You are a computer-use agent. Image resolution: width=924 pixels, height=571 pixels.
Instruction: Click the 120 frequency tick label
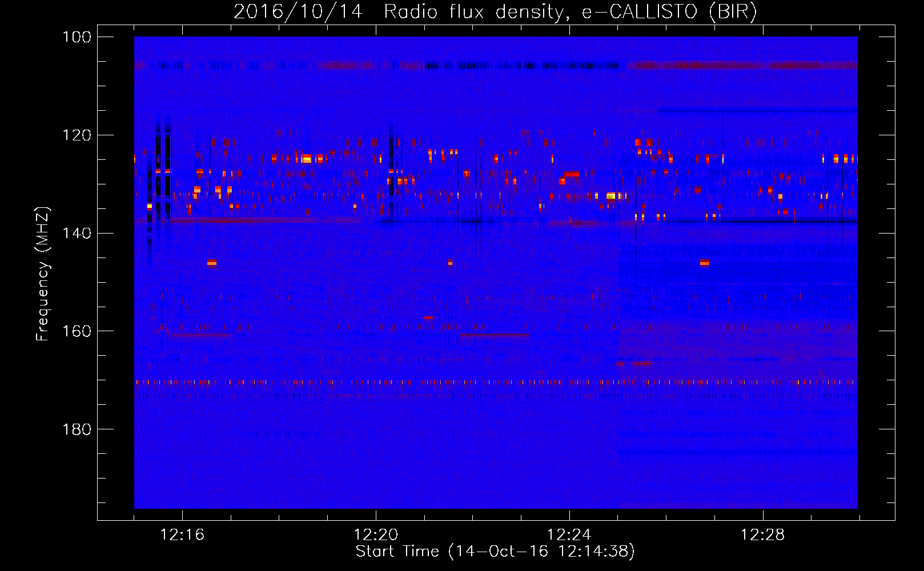(x=78, y=135)
